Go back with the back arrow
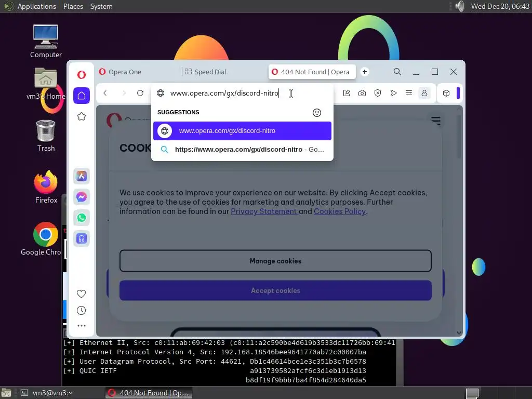532x399 pixels. (105, 93)
